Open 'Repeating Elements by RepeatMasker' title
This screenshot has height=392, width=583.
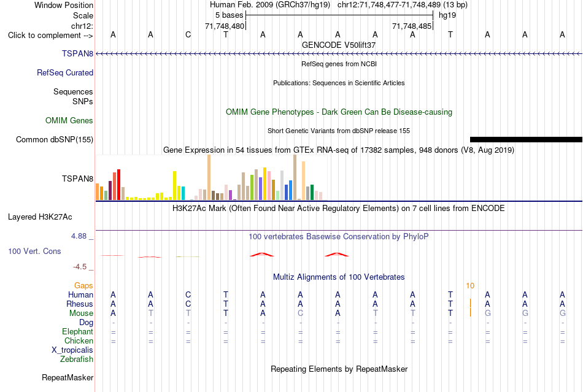[x=339, y=369]
